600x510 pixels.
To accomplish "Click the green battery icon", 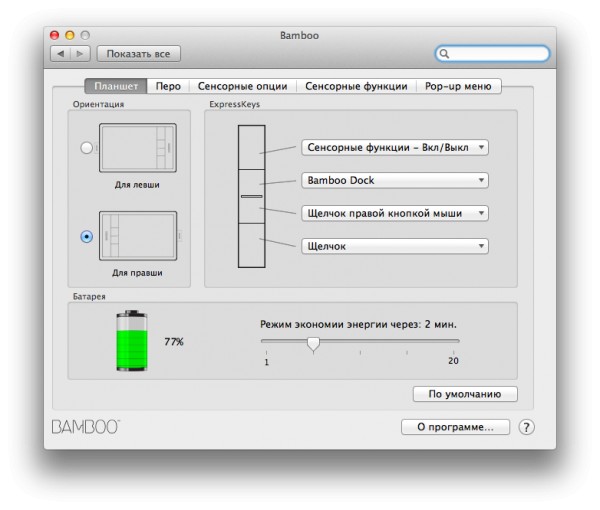I will (x=132, y=341).
